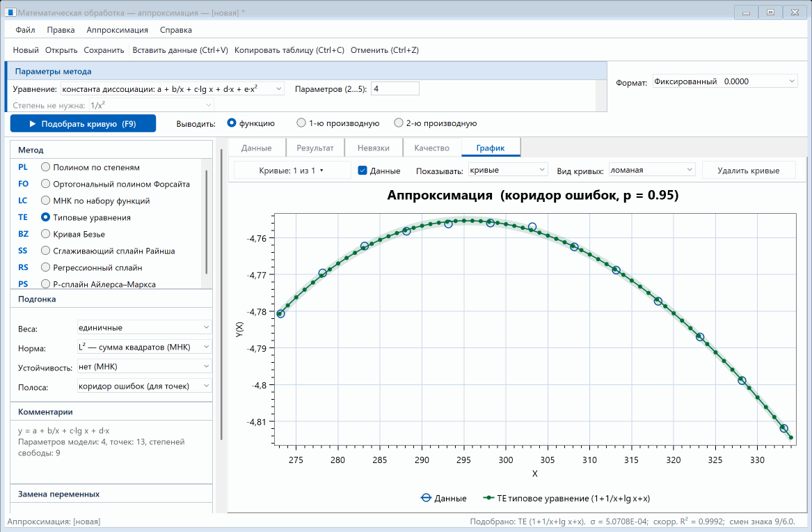This screenshot has width=812, height=532.
Task: Click the LC method code icon
Action: click(23, 201)
